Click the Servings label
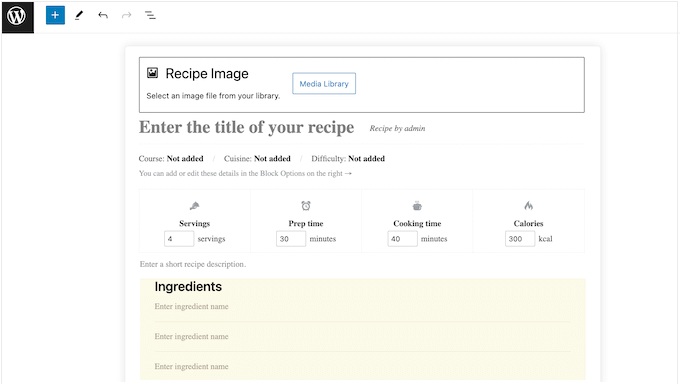 pyautogui.click(x=194, y=223)
